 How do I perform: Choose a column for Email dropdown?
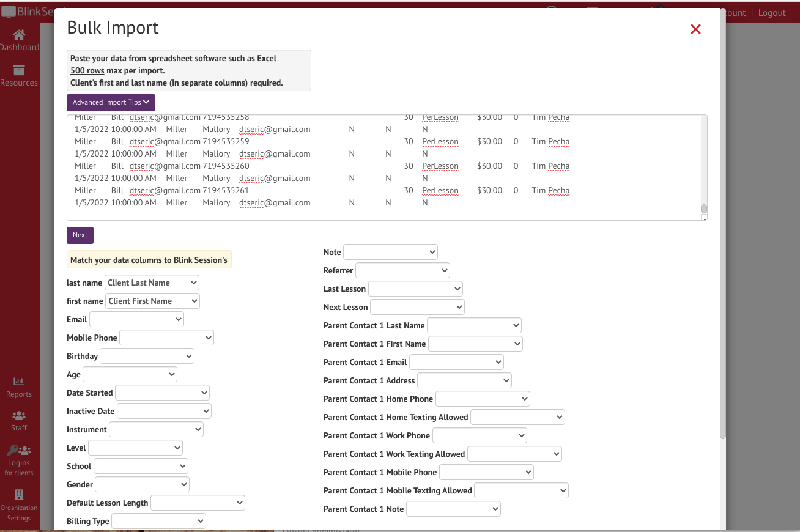[136, 319]
